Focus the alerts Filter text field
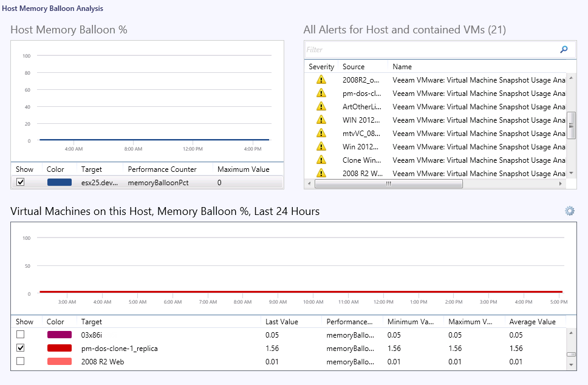The width and height of the screenshot is (588, 385). (x=431, y=50)
